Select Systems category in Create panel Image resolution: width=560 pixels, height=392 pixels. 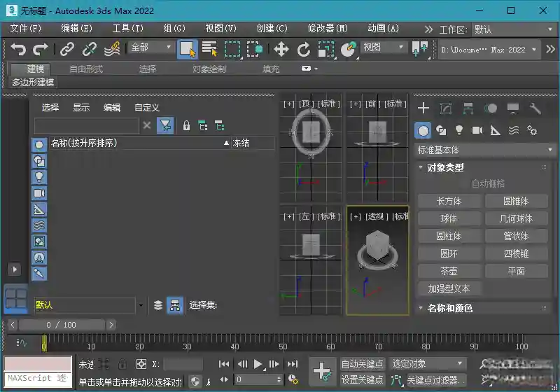click(x=532, y=131)
